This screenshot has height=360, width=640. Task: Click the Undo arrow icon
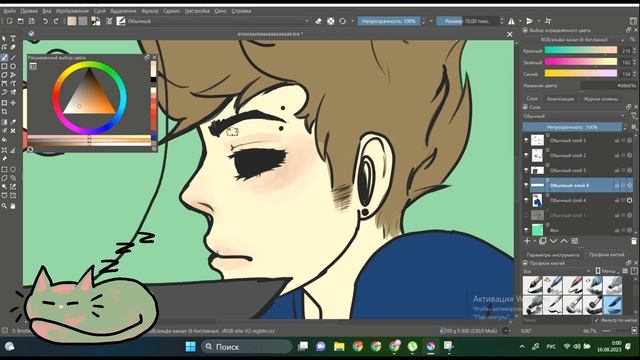[x=45, y=21]
